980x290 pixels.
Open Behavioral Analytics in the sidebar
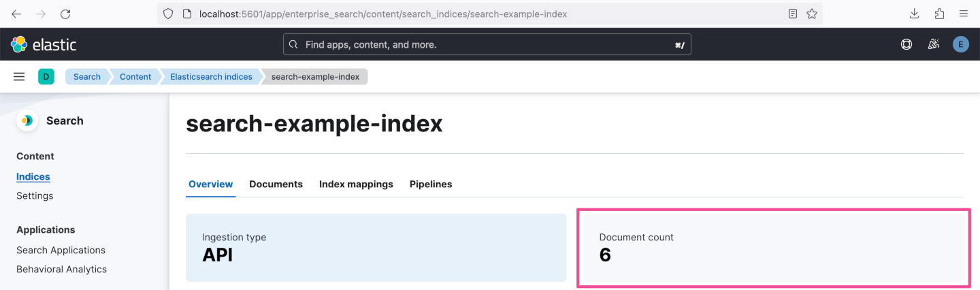(61, 270)
